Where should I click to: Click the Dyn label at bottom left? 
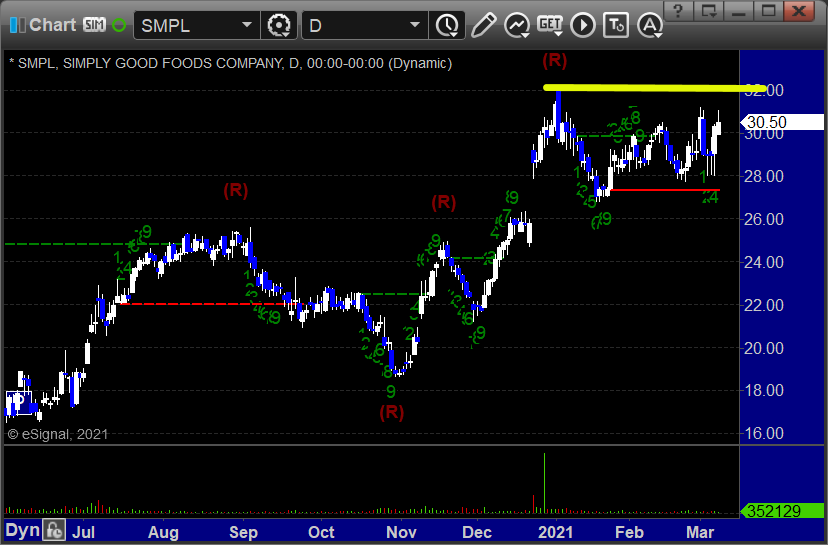click(23, 530)
